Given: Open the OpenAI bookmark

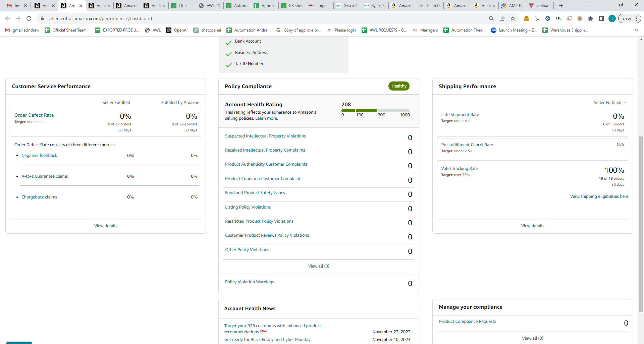Looking at the screenshot, I should [177, 30].
